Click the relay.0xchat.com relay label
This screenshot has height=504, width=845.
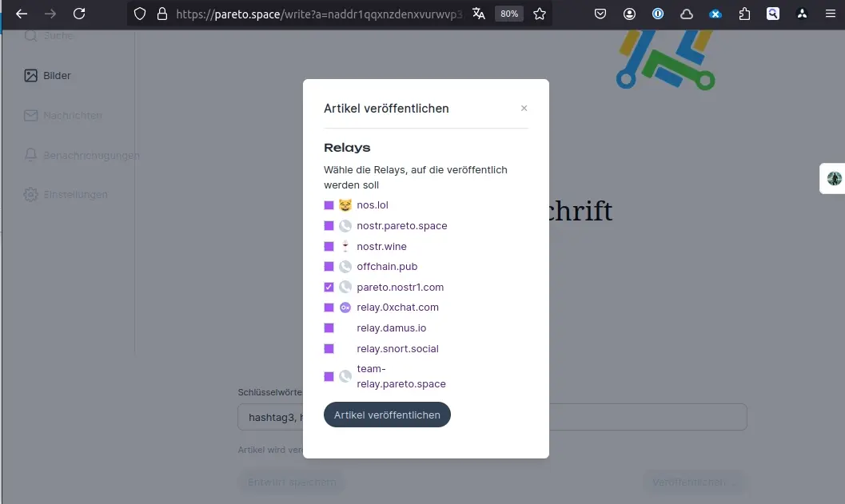[397, 308]
